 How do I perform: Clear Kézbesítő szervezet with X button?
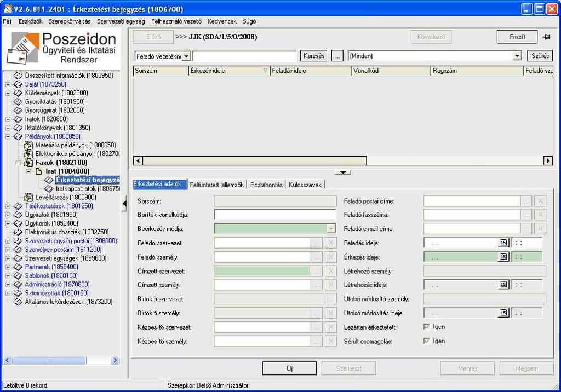330,327
